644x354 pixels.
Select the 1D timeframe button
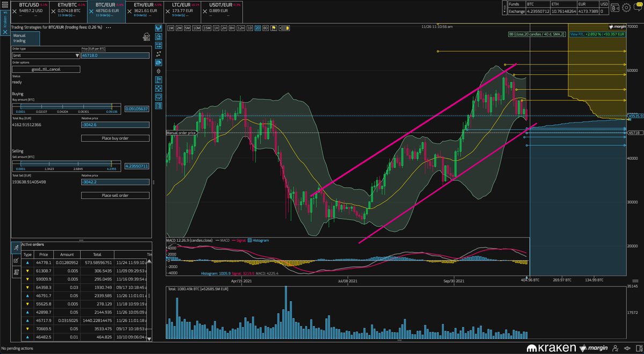coord(250,27)
